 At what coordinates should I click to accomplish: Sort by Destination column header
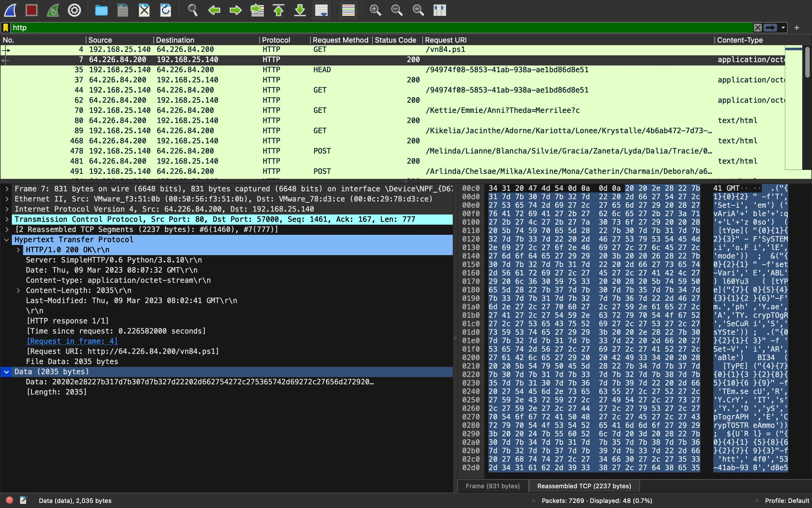[x=206, y=40]
